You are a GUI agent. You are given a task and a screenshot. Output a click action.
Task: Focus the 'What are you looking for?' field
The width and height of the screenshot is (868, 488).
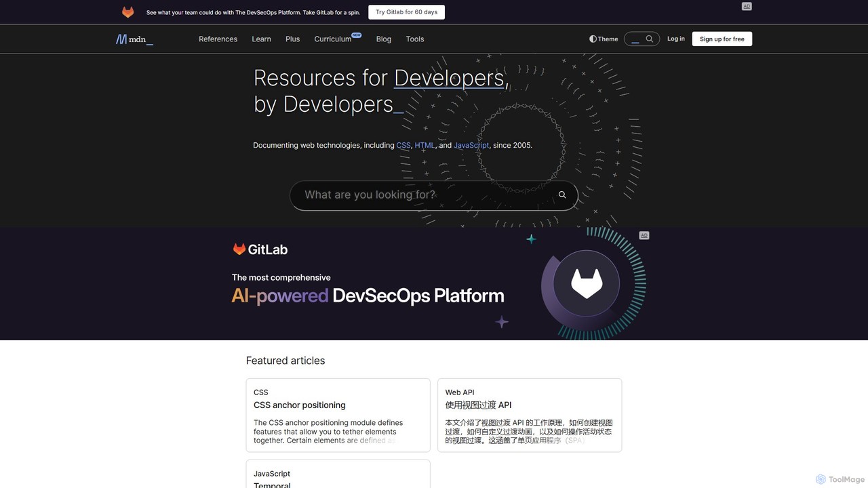(x=433, y=195)
